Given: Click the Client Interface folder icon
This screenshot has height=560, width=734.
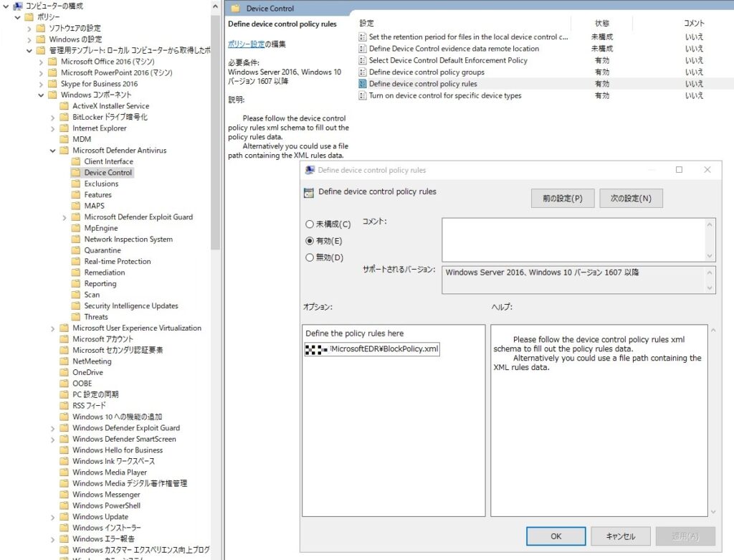Looking at the screenshot, I should (x=76, y=161).
